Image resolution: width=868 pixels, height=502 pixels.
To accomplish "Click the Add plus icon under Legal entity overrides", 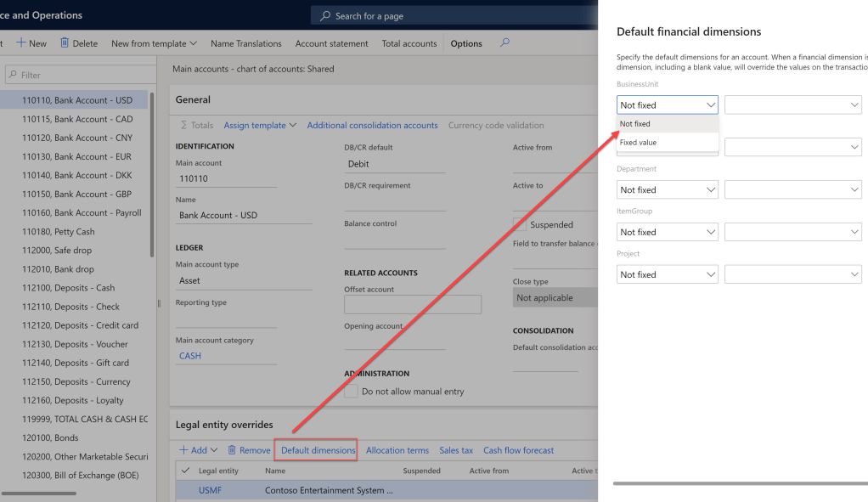I will pyautogui.click(x=183, y=450).
